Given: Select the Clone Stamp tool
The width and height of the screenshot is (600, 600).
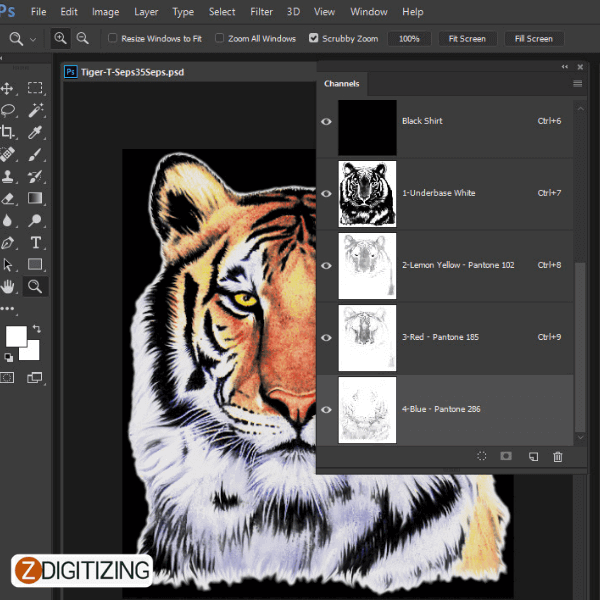Looking at the screenshot, I should coord(7,176).
